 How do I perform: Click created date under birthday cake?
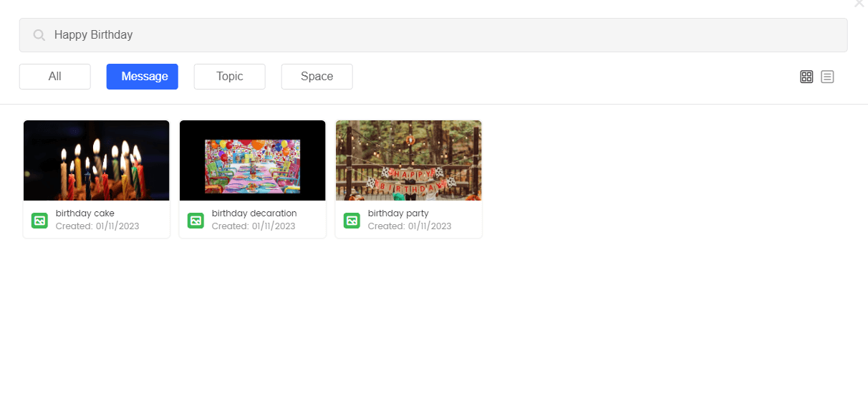point(97,226)
